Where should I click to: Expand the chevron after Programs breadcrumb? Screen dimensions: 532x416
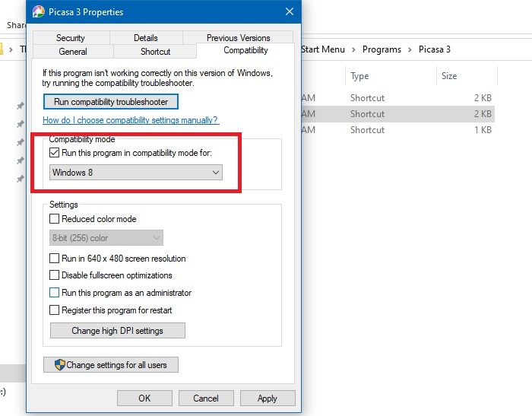click(410, 50)
